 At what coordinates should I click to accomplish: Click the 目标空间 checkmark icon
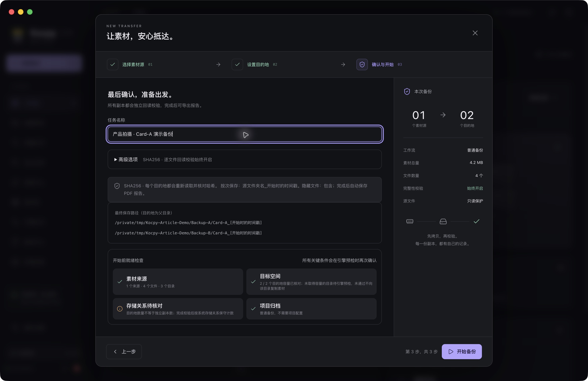click(253, 282)
